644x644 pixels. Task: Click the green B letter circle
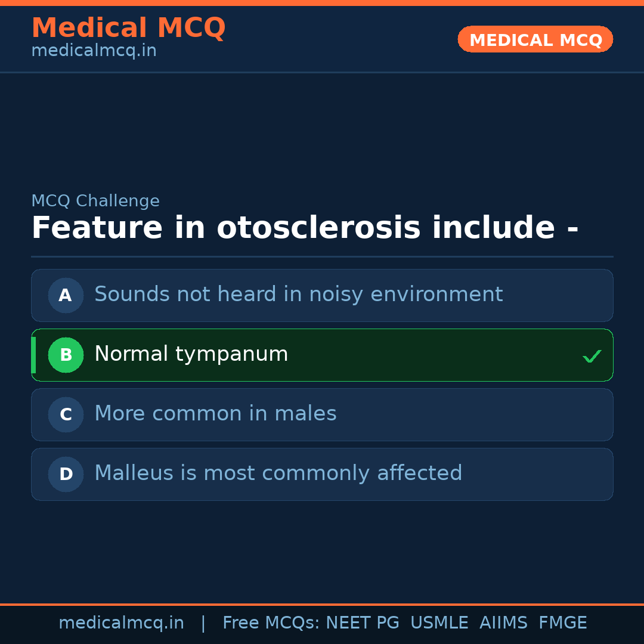pyautogui.click(x=66, y=355)
